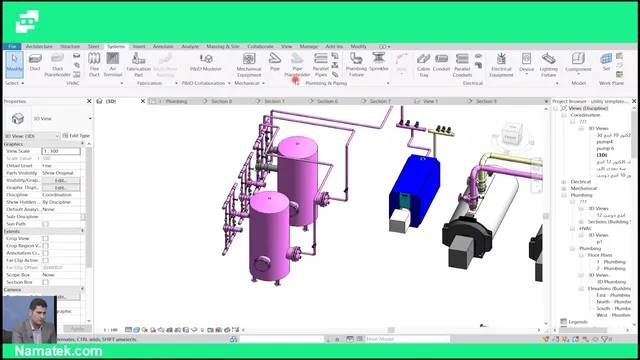Expand the Electrical node in Project Browser
Screen dimensions: 640x360
click(564, 182)
